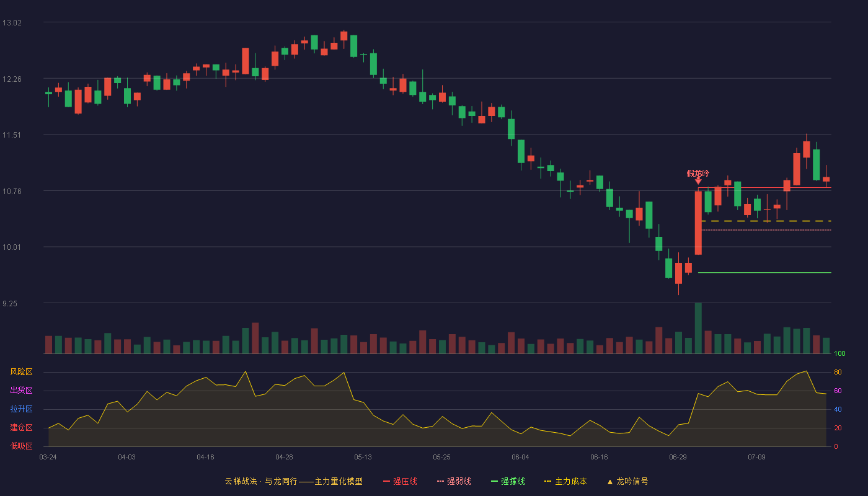Click the 03-24 date label
Image resolution: width=868 pixels, height=496 pixels.
click(48, 457)
